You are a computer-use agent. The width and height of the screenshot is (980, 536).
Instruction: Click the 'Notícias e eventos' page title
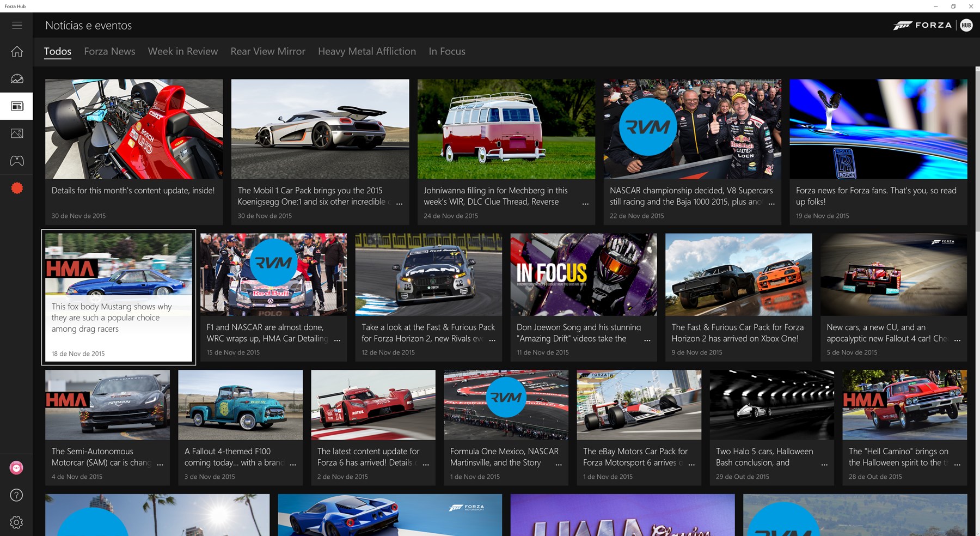coord(89,26)
